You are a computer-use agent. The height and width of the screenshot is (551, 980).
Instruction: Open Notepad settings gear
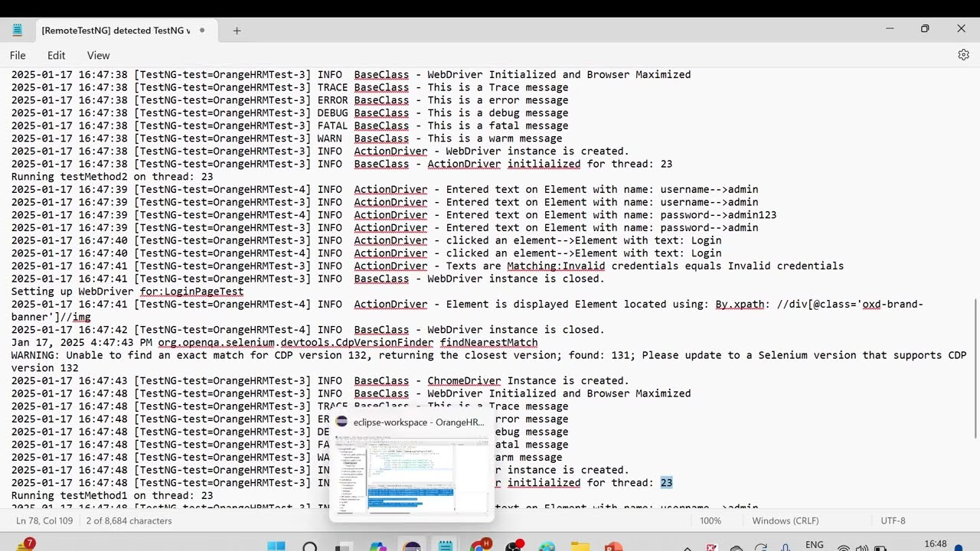964,55
